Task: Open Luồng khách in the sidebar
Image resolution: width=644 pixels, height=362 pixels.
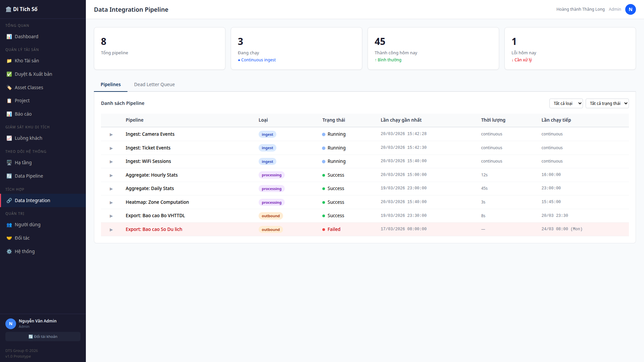Action: coord(29,138)
